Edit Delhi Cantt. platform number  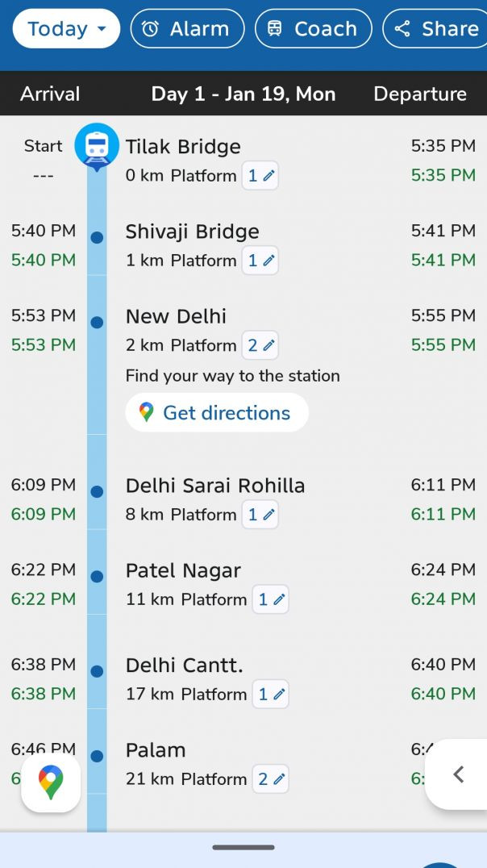(270, 694)
